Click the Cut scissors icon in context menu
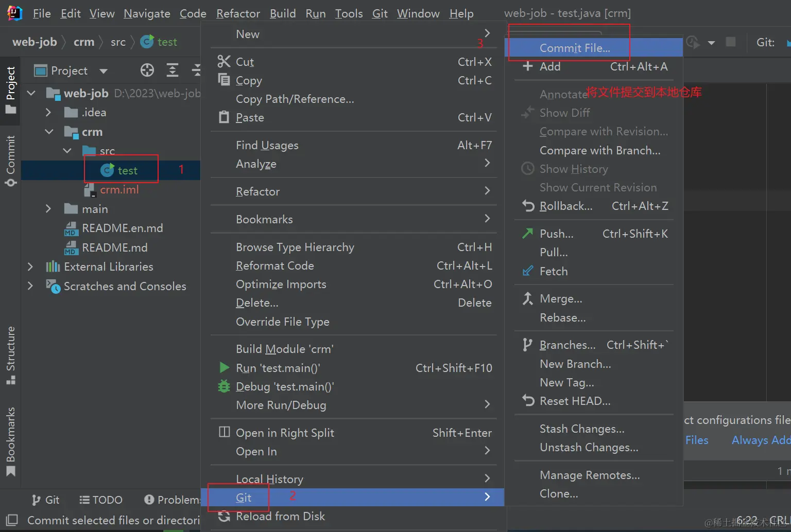Screen dimensions: 791x532 (x=223, y=62)
